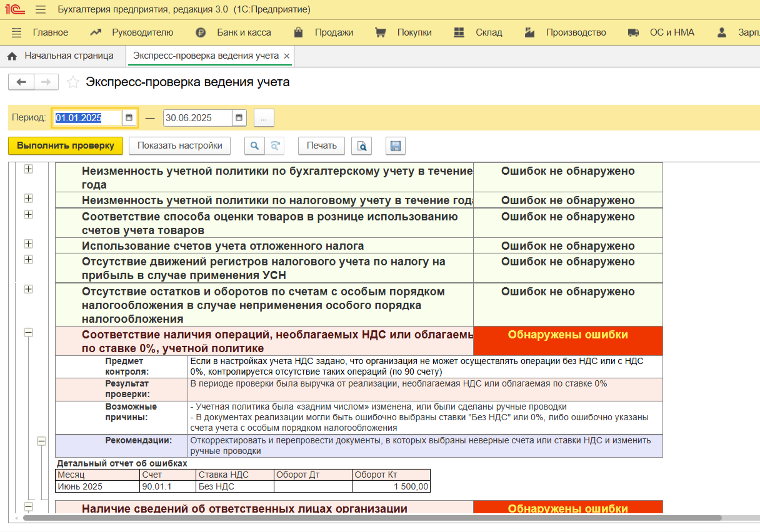760x532 pixels.
Task: Collapse the Рекомендации detail group
Action: coord(41,441)
